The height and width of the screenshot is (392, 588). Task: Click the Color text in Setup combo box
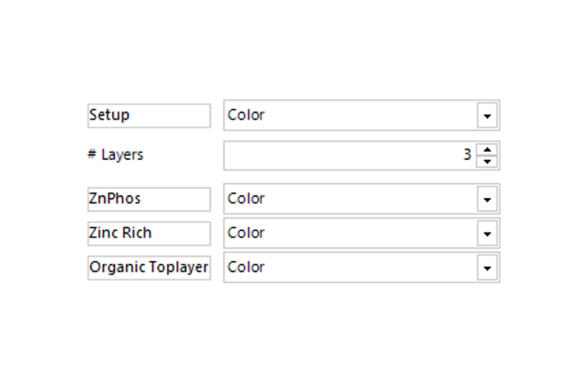[x=245, y=115]
